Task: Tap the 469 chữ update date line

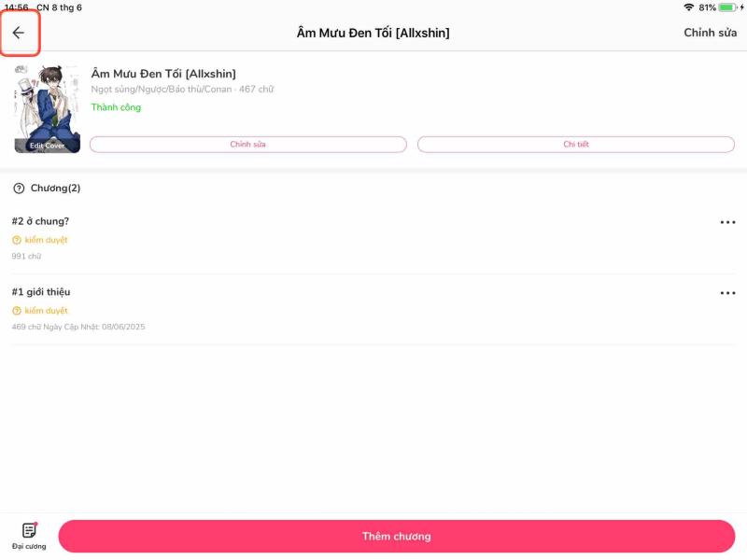Action: pyautogui.click(x=78, y=327)
